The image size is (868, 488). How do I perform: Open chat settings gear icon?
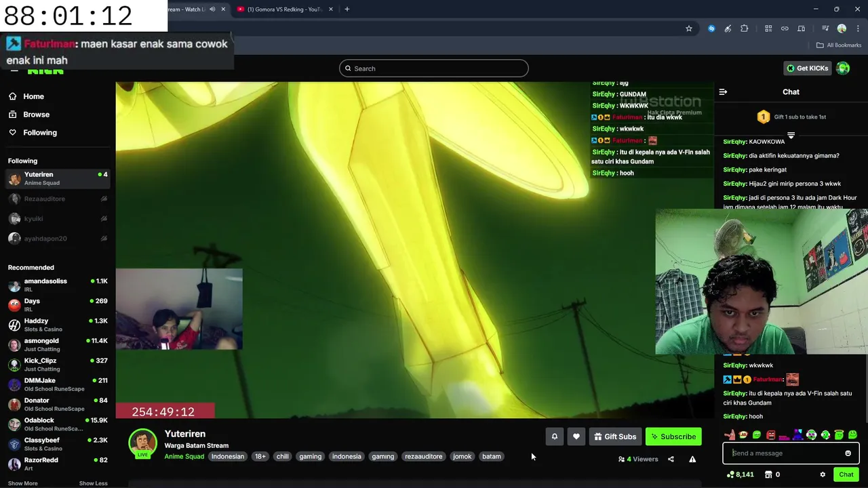823,474
